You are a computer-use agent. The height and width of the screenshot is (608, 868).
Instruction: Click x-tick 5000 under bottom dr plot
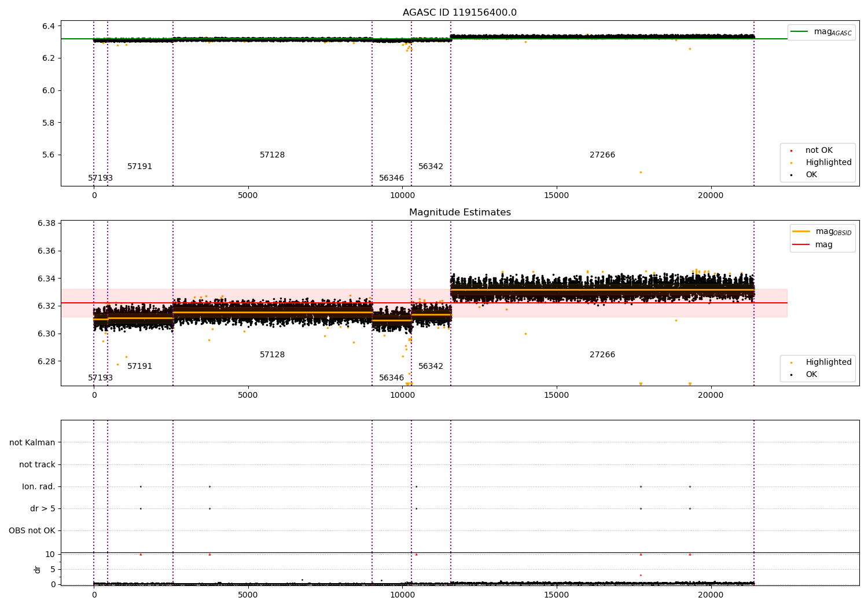[x=248, y=595]
